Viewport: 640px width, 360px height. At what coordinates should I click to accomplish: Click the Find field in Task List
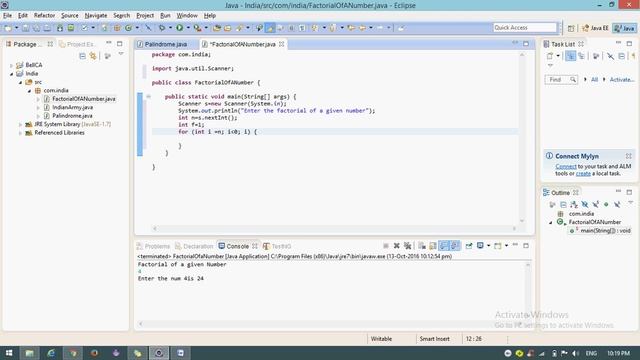[x=561, y=80]
